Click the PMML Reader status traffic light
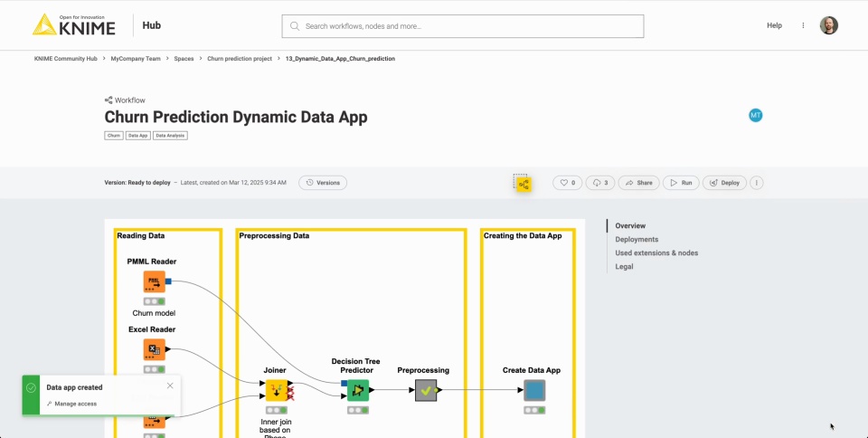This screenshot has width=868, height=438. coord(155,301)
